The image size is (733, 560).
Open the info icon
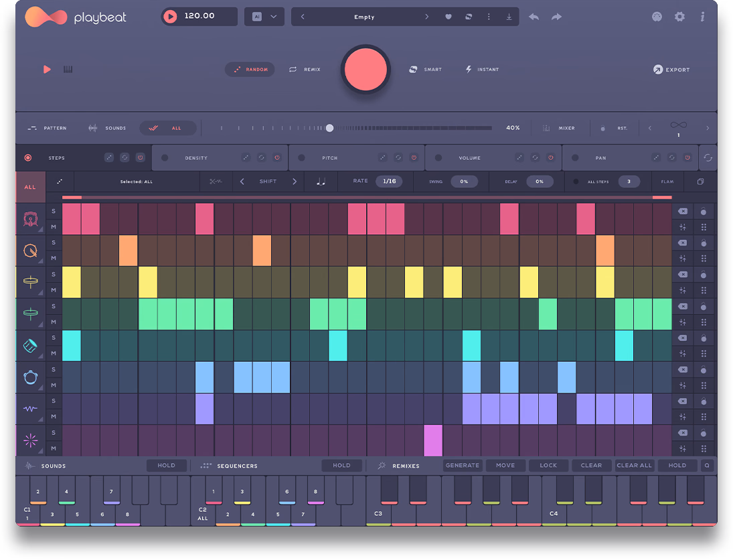[702, 17]
